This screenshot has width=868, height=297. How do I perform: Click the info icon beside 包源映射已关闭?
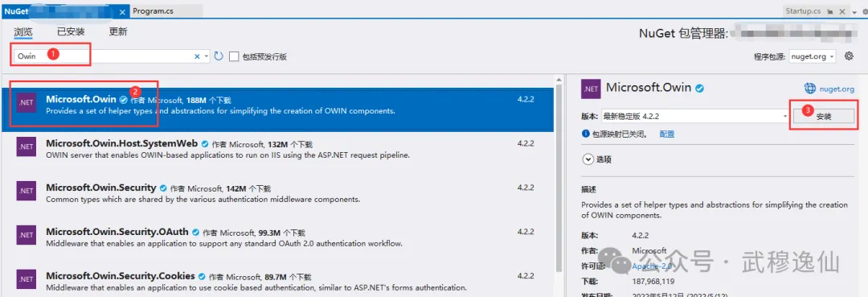[585, 134]
